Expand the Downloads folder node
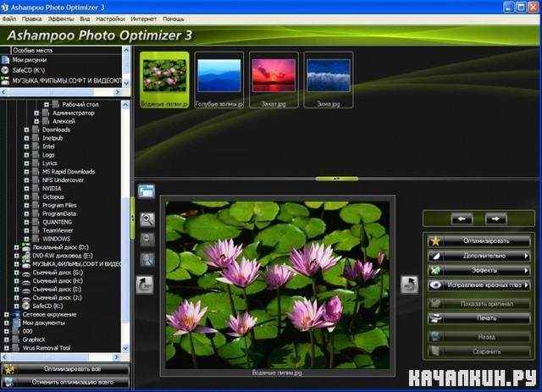542x392 pixels. pyautogui.click(x=26, y=130)
